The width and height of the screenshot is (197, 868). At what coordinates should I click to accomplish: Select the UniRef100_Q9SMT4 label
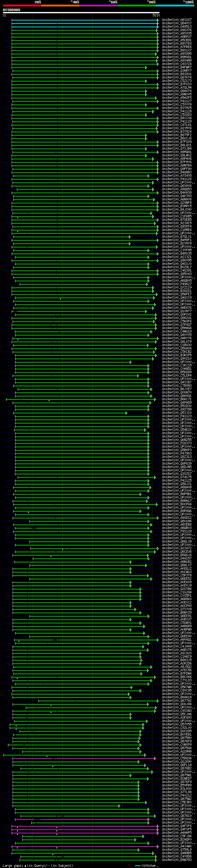point(177,226)
